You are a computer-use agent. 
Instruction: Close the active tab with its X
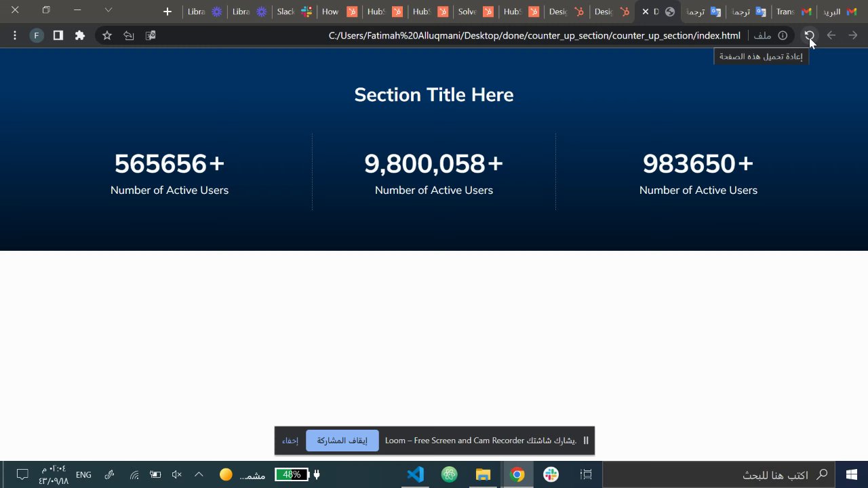pos(646,12)
